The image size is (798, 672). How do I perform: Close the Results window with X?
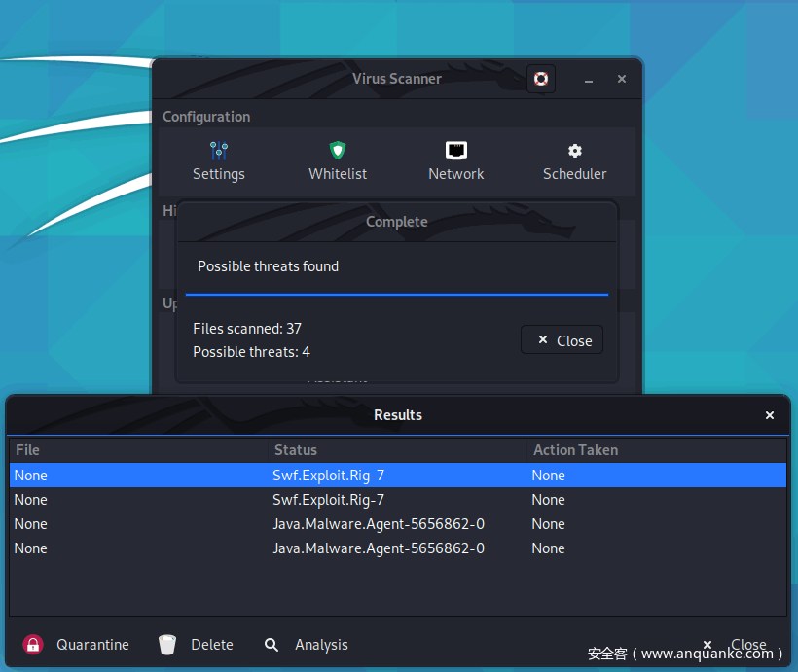pos(770,415)
